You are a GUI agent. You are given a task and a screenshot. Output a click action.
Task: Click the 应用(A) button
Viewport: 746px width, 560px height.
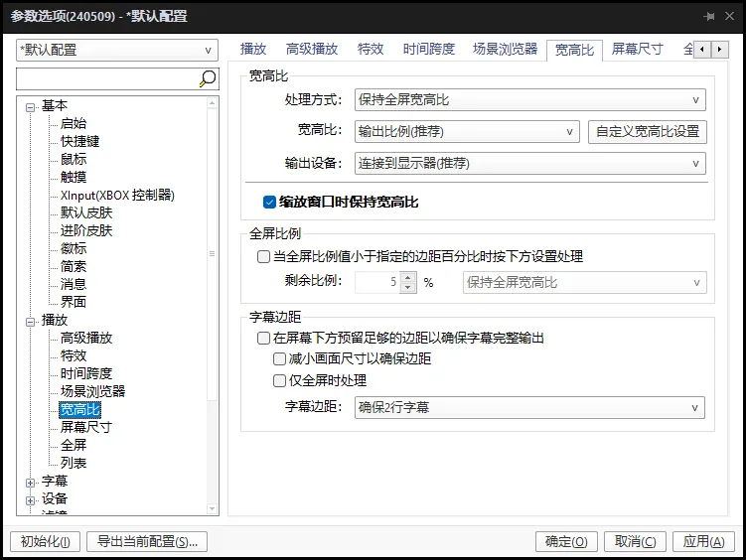tap(703, 541)
